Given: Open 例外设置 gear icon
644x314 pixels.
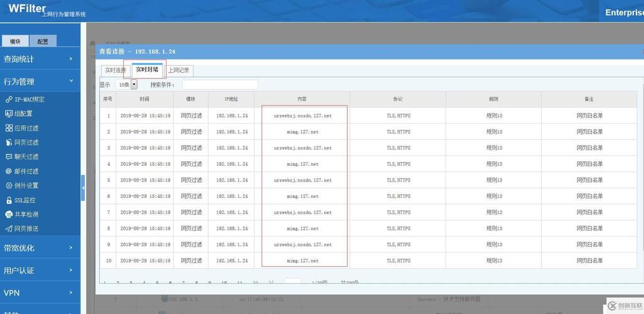Looking at the screenshot, I should 9,186.
